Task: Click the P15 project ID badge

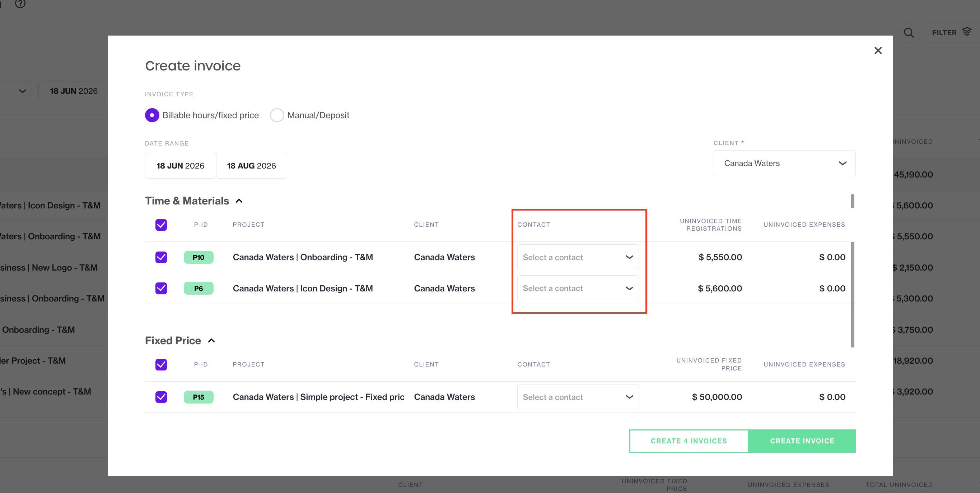Action: click(x=198, y=397)
